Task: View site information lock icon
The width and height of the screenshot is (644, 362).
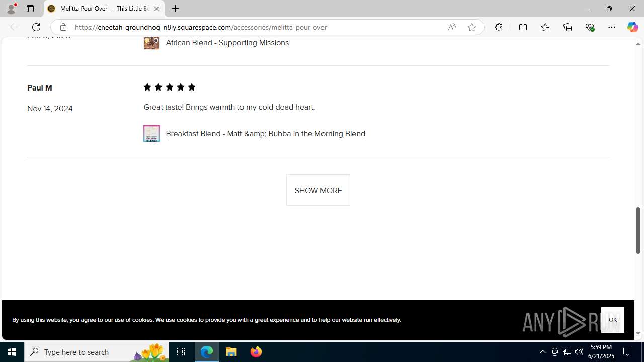Action: click(63, 27)
